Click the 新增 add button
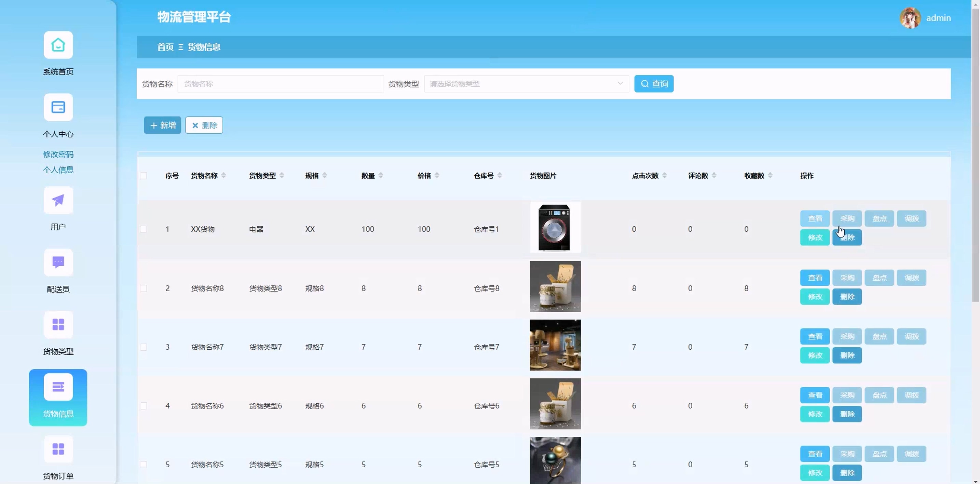 [162, 125]
